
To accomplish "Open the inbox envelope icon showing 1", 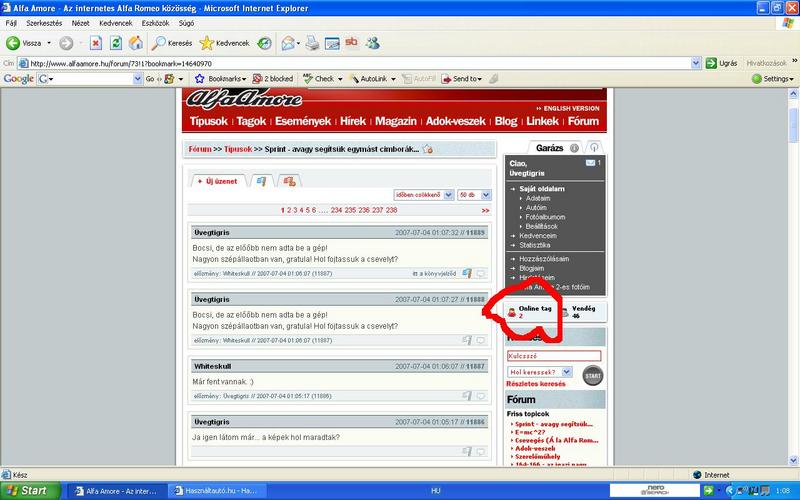I will click(590, 163).
